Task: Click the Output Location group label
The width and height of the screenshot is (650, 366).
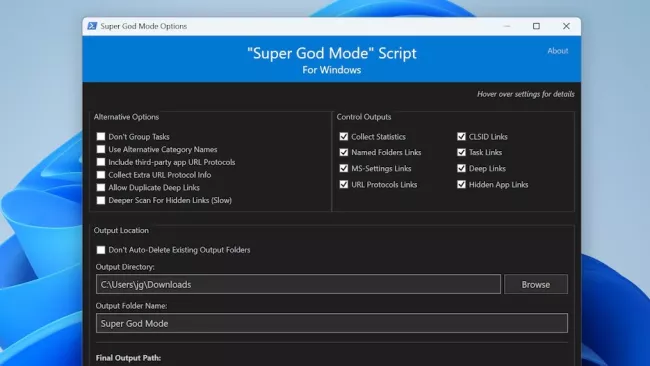Action: pyautogui.click(x=121, y=230)
